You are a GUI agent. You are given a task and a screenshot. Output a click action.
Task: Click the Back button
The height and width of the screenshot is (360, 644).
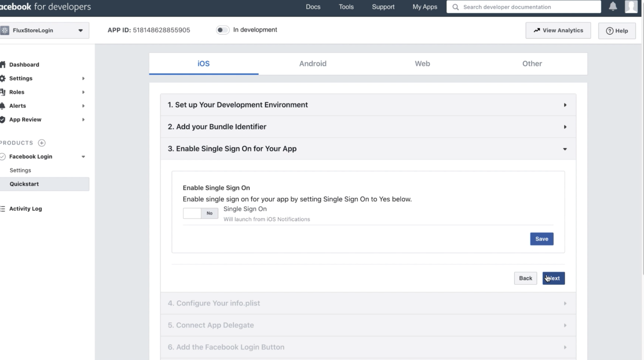(x=525, y=278)
